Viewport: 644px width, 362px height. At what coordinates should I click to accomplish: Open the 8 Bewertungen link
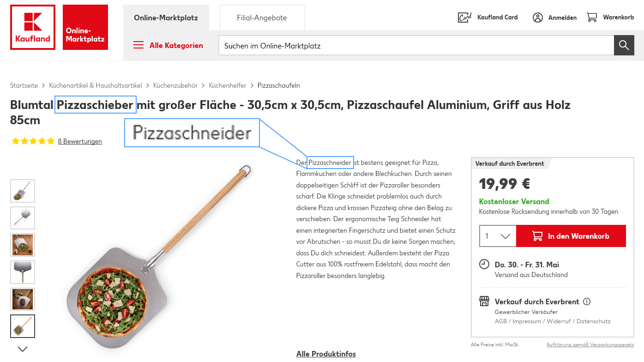[x=80, y=141]
